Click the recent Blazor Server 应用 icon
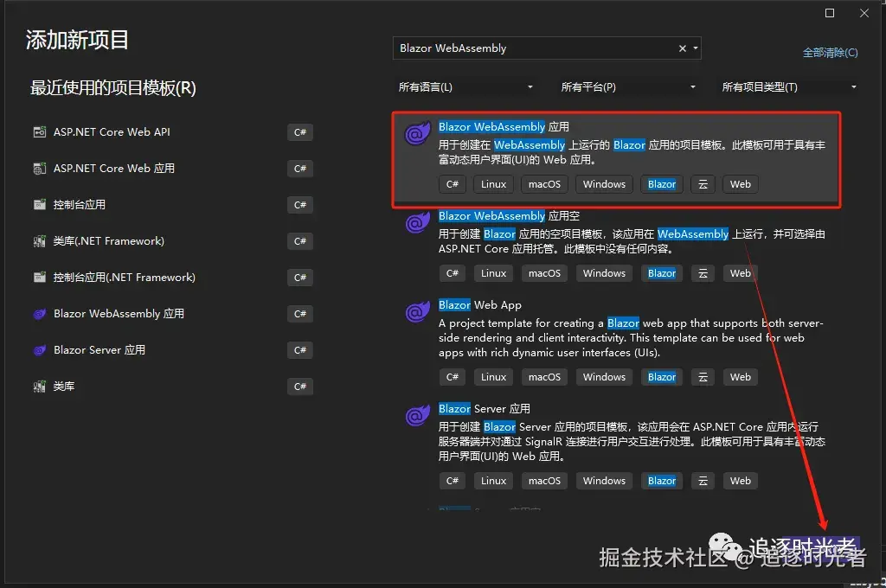This screenshot has height=588, width=886. (x=40, y=350)
